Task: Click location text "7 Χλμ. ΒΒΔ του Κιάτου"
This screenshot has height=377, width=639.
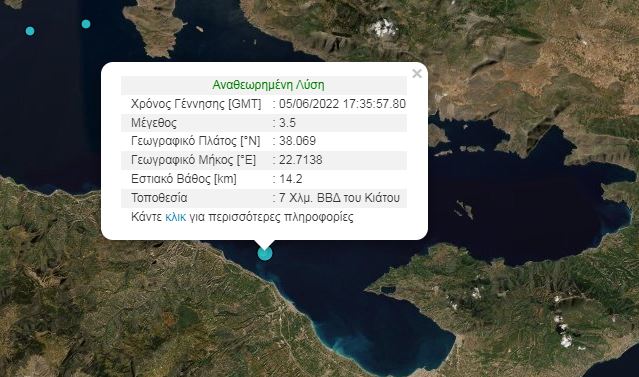Action: [339, 198]
